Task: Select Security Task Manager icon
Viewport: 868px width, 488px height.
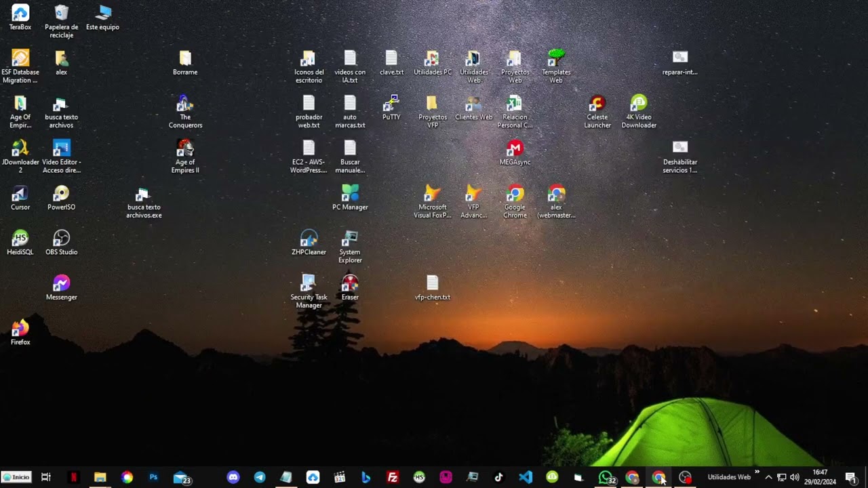Action: tap(309, 291)
